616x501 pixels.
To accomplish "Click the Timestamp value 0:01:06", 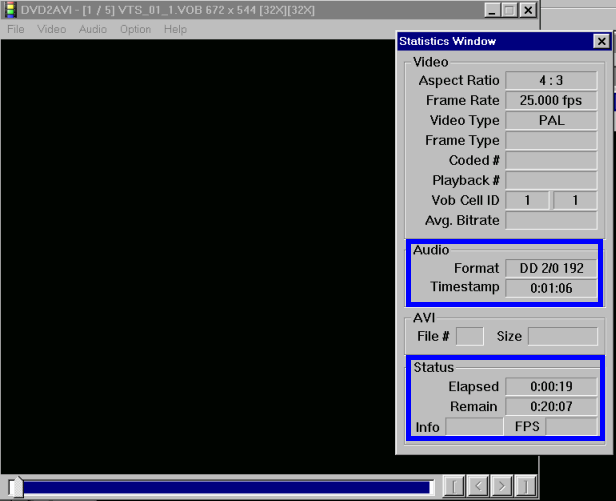I will tap(551, 288).
